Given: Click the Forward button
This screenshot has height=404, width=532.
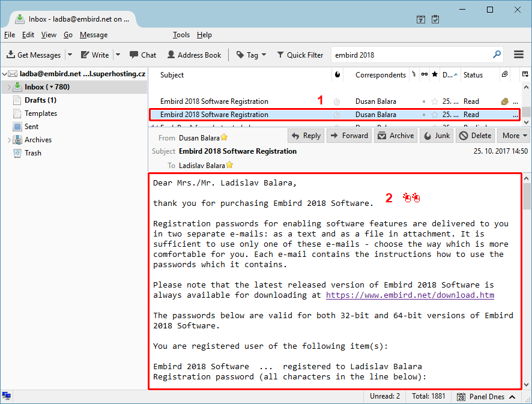Looking at the screenshot, I should [x=349, y=136].
